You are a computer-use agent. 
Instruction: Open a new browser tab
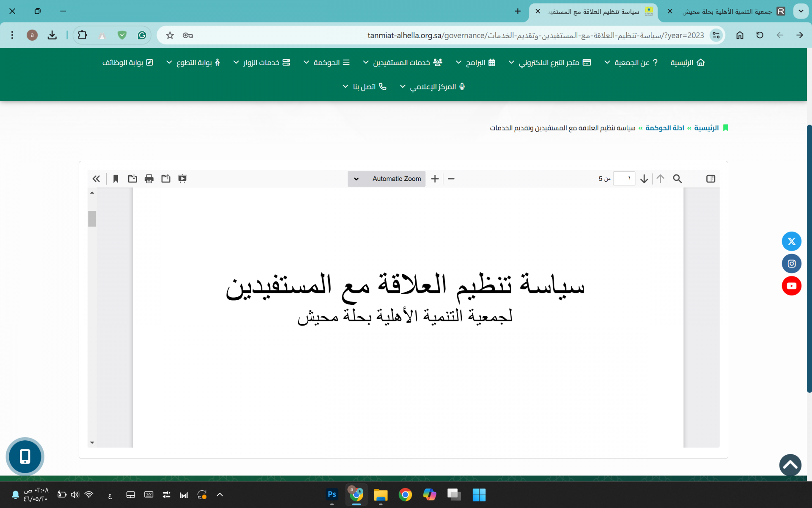(x=518, y=11)
